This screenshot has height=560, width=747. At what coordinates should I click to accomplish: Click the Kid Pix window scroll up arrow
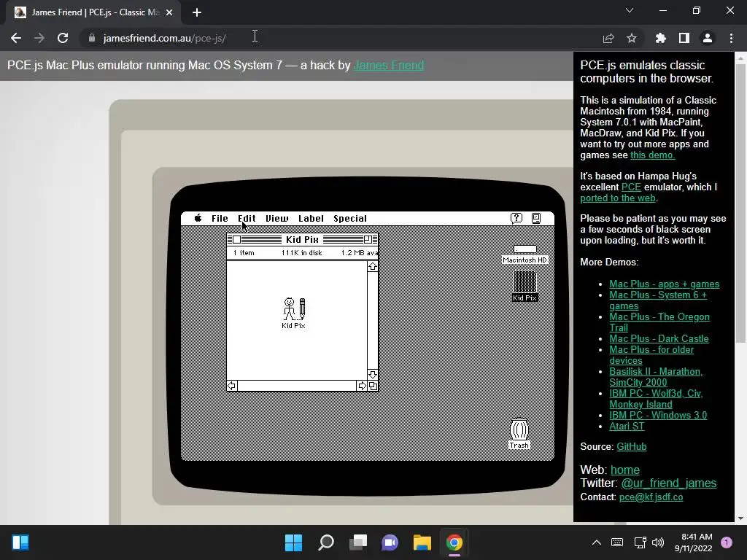click(373, 267)
